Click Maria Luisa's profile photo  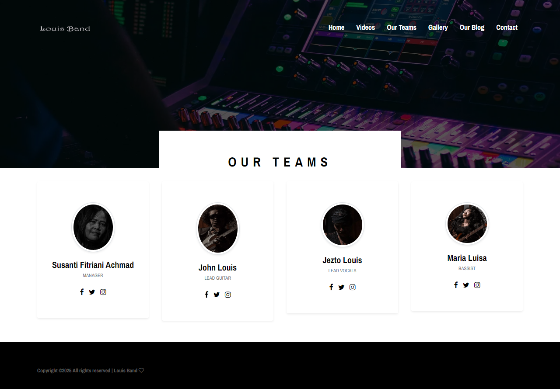point(467,223)
